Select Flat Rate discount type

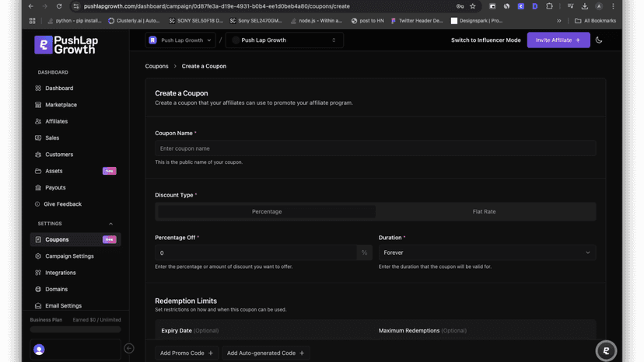[484, 212]
